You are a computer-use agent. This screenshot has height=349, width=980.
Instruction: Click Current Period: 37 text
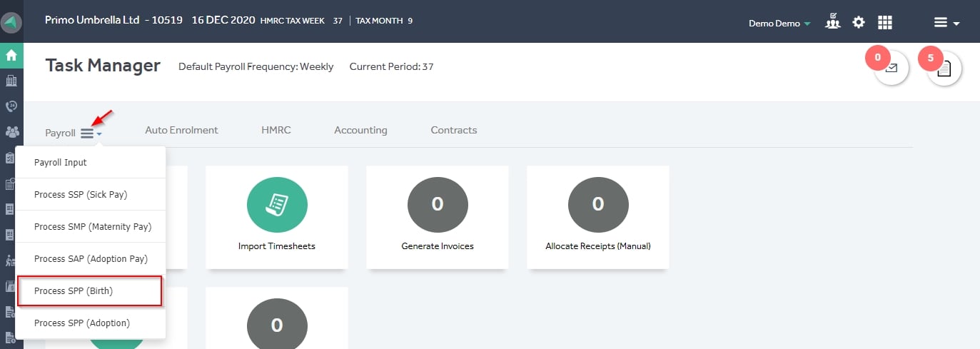(391, 67)
